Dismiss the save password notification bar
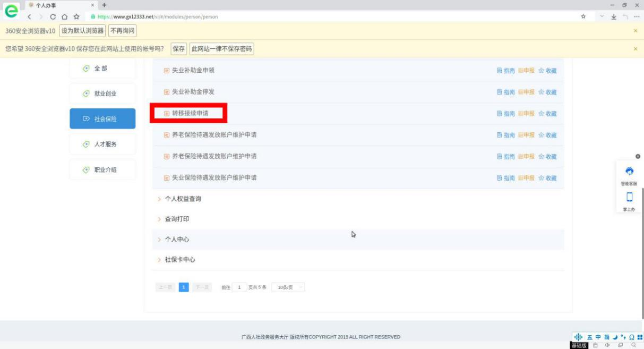Image resolution: width=644 pixels, height=349 pixels. 635,49
